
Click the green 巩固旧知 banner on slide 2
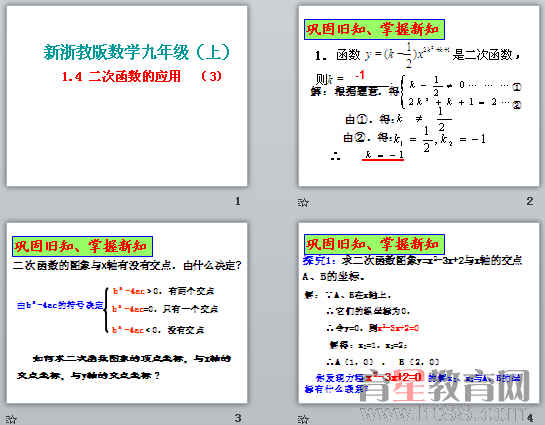click(374, 29)
